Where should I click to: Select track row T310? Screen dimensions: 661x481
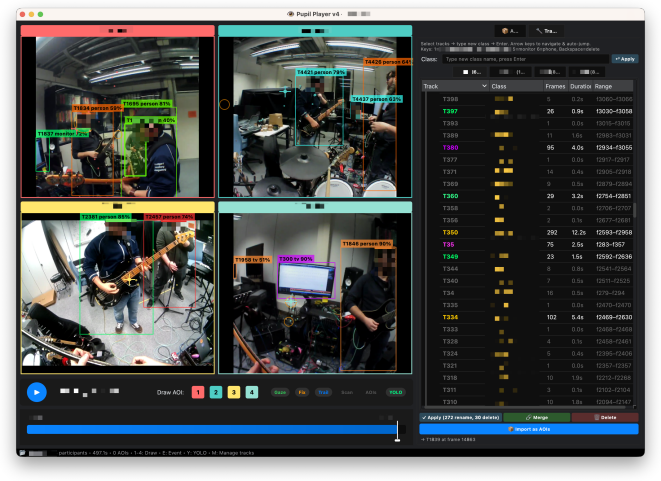529,402
